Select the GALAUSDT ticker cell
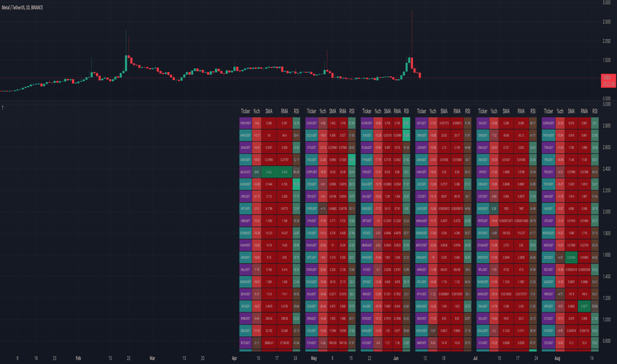 (x=367, y=184)
